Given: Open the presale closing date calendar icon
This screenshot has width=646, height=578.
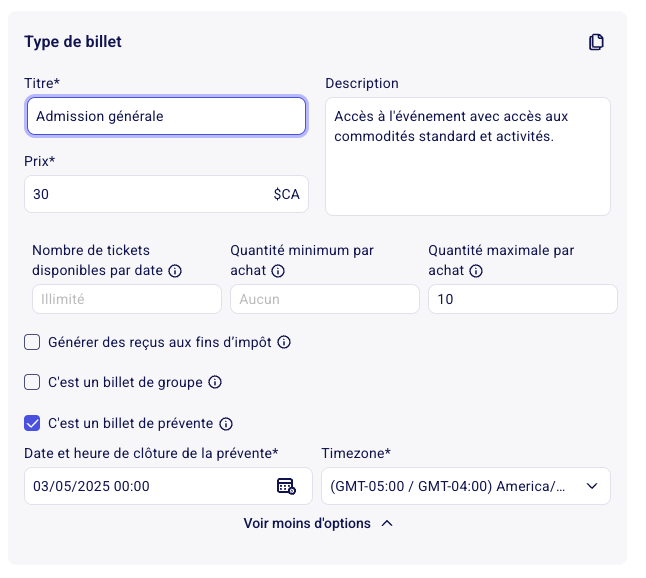Looking at the screenshot, I should click(286, 486).
